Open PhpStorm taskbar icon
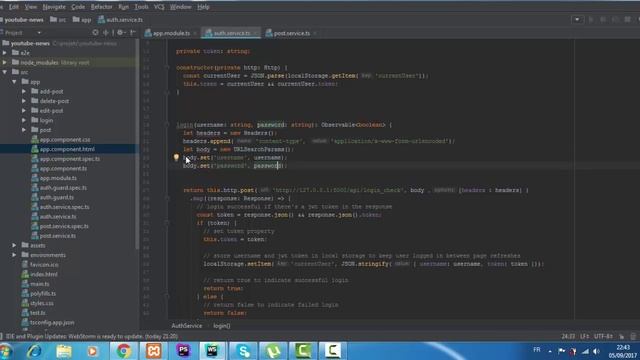Image resolution: width=640 pixels, height=360 pixels. coord(183,351)
